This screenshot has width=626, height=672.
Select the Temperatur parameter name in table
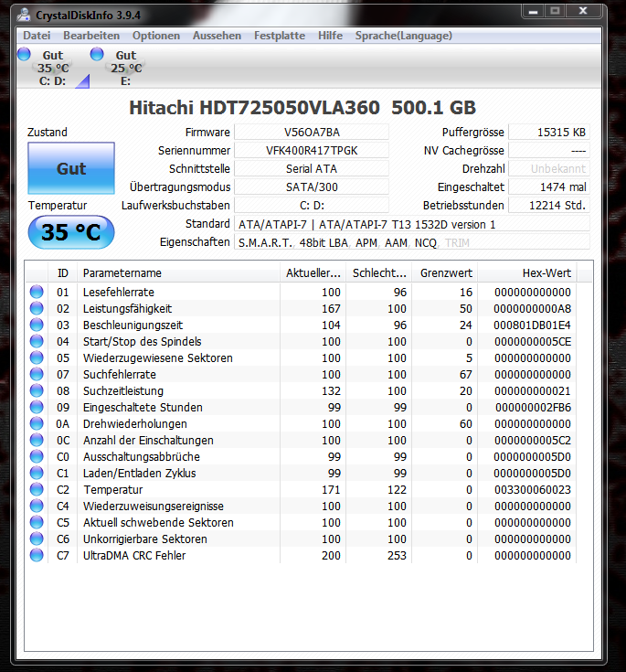point(113,489)
